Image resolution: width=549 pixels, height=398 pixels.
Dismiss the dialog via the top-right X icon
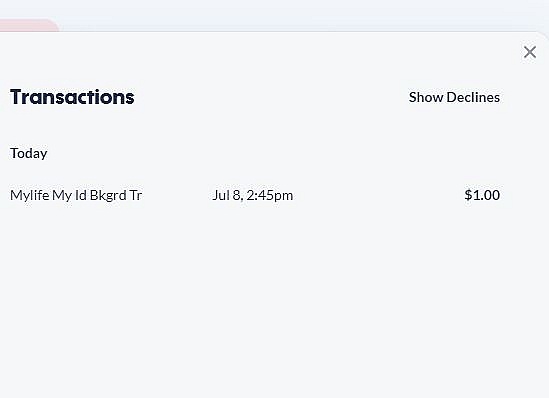coord(530,52)
